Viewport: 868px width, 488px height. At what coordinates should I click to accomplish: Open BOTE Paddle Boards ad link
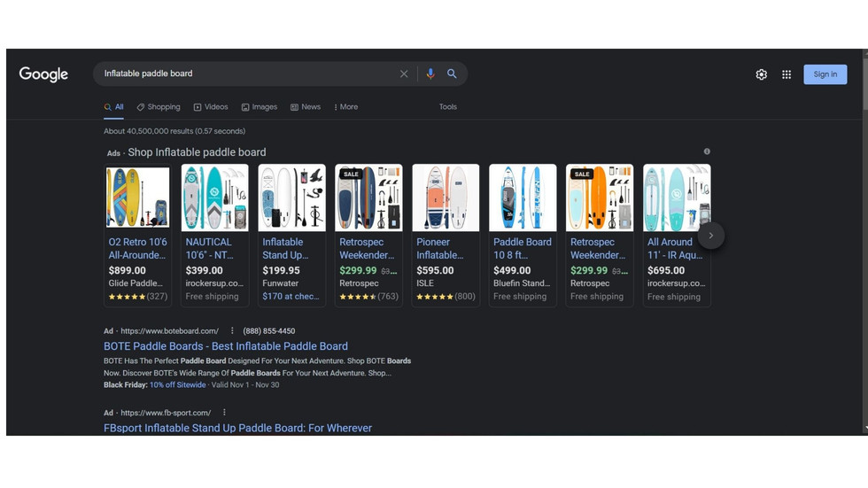[226, 346]
